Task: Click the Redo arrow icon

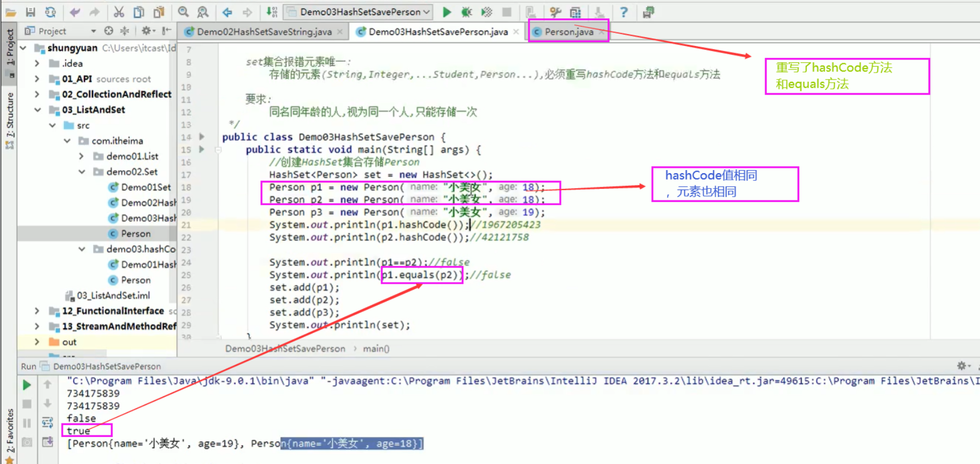Action: tap(95, 11)
